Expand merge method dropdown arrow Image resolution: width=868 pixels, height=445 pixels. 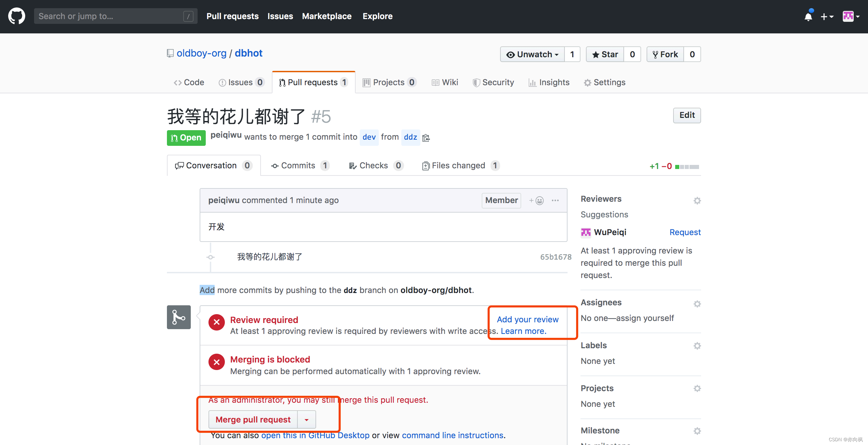pos(307,420)
